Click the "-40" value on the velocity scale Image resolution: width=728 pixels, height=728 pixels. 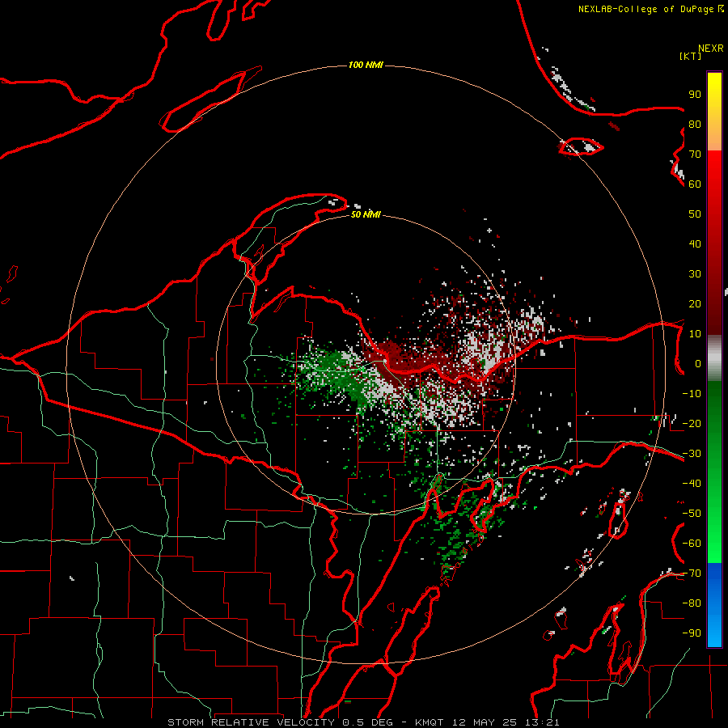pos(692,484)
